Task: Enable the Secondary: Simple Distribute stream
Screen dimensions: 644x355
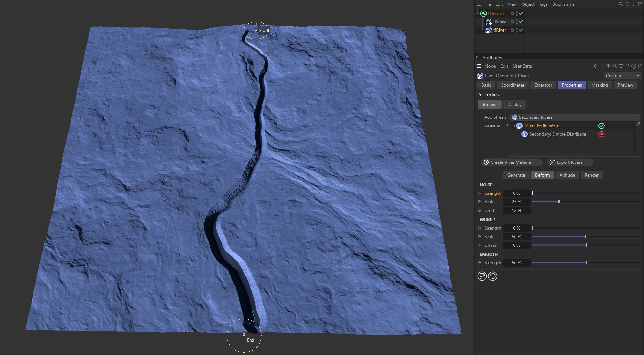Action: click(601, 134)
